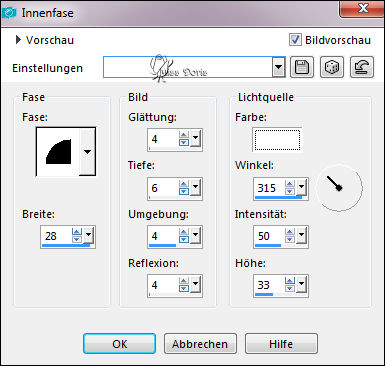Open the Glättung slider dropdown arrow
This screenshot has height=366, width=385.
point(196,138)
